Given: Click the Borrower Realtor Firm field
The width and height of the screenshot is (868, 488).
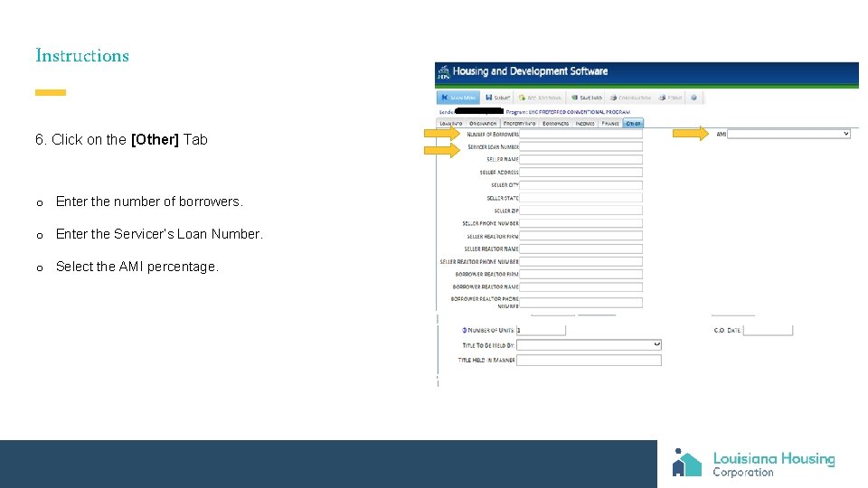Looking at the screenshot, I should coord(580,274).
